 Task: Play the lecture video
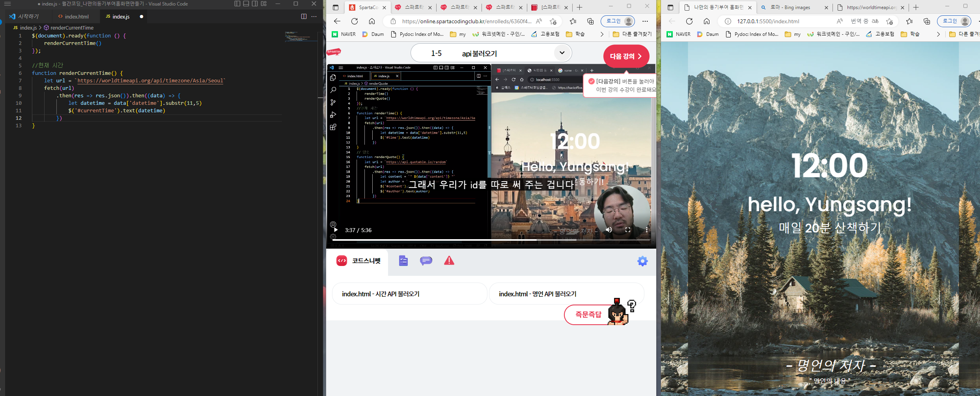coord(336,230)
